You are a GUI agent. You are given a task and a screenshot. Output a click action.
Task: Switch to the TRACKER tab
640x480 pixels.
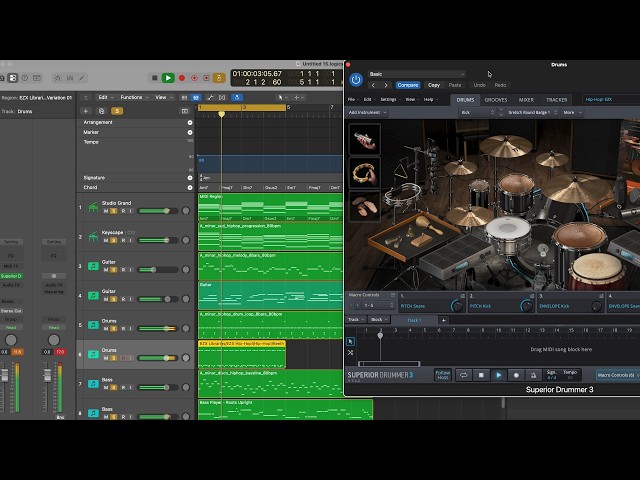pos(557,100)
